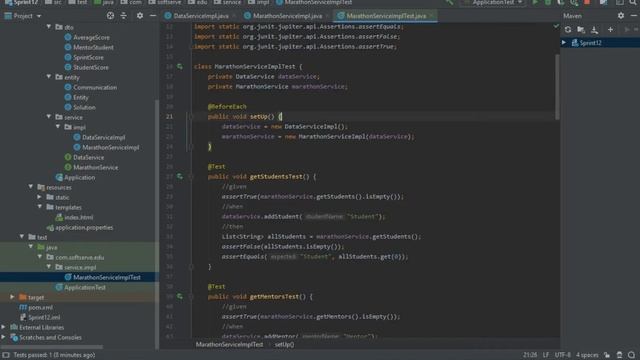640x360 pixels.
Task: Expand the static folder
Action: pyautogui.click(x=40, y=197)
